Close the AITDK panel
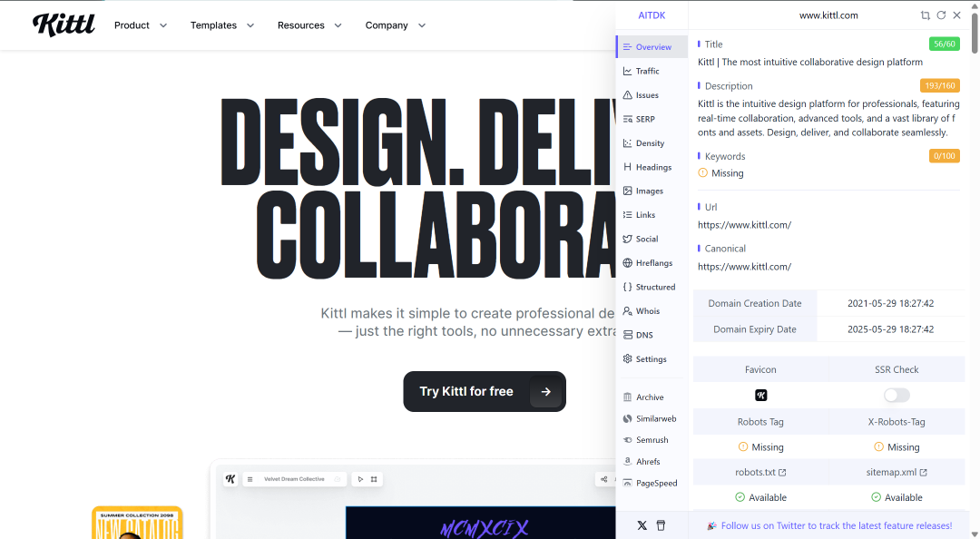Viewport: 980px width, 539px height. [957, 15]
